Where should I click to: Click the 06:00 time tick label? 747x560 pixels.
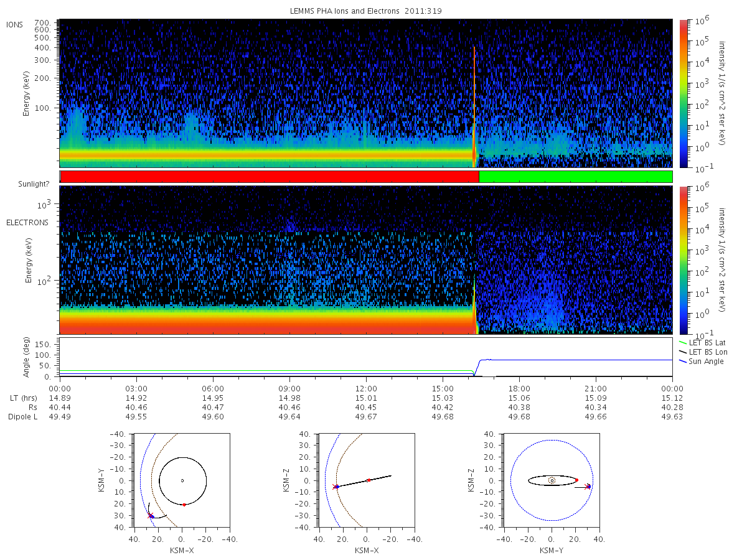[x=213, y=388]
